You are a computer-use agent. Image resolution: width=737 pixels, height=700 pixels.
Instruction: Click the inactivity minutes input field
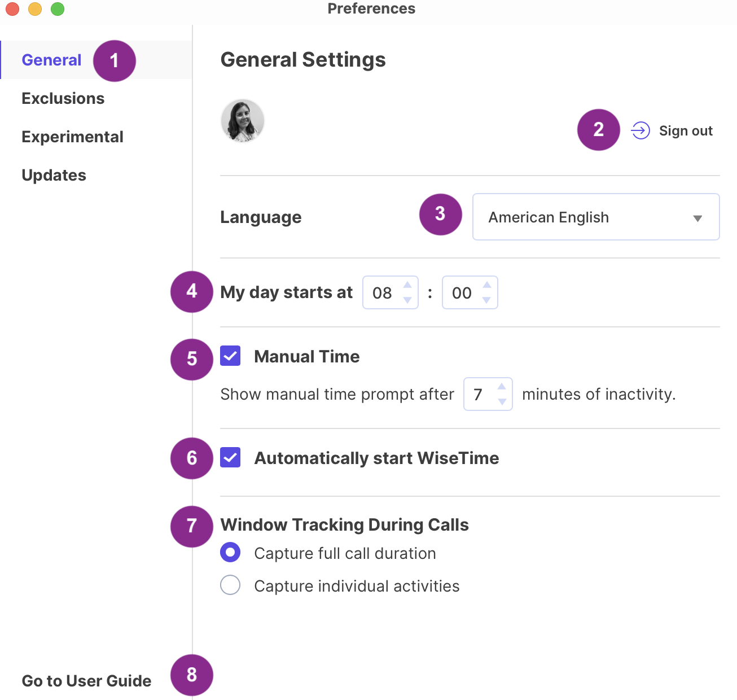point(479,394)
